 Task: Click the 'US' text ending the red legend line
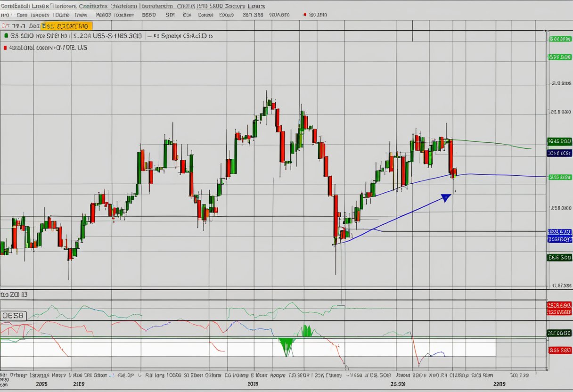tap(83, 48)
